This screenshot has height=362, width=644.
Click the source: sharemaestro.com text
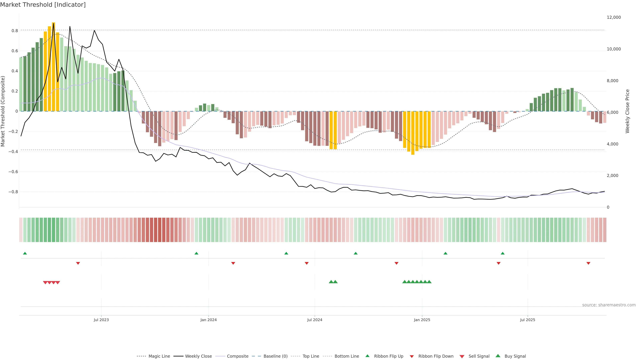pyautogui.click(x=609, y=305)
